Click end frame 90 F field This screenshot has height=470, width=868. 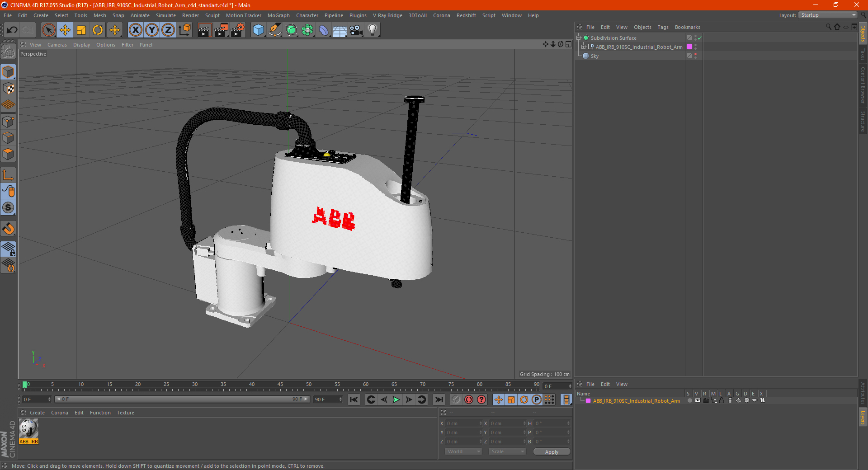[328, 399]
